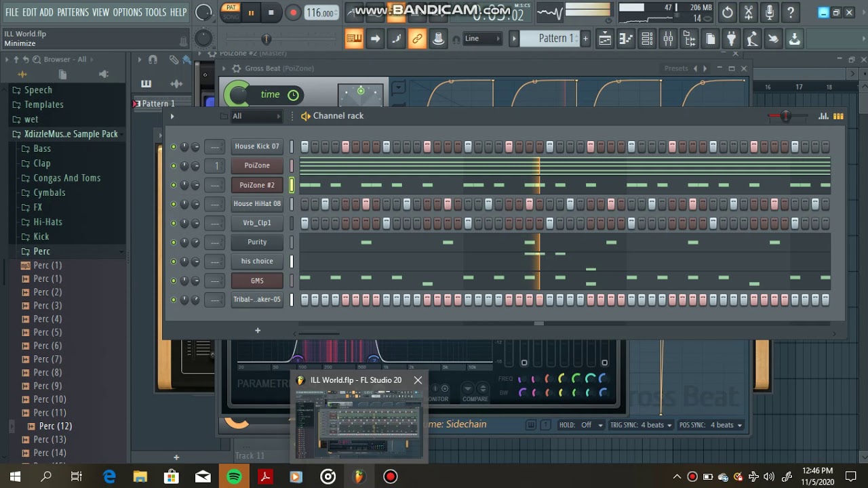Mute the PoiZone channel green LED
The width and height of the screenshot is (868, 488).
coord(174,165)
